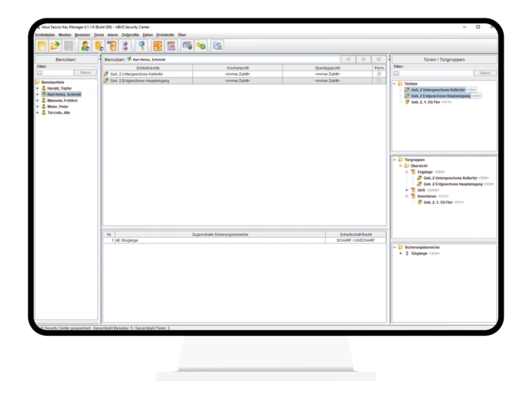Click the open folder toolbar icon
Viewport: 532px width, 399px height.
click(x=55, y=46)
